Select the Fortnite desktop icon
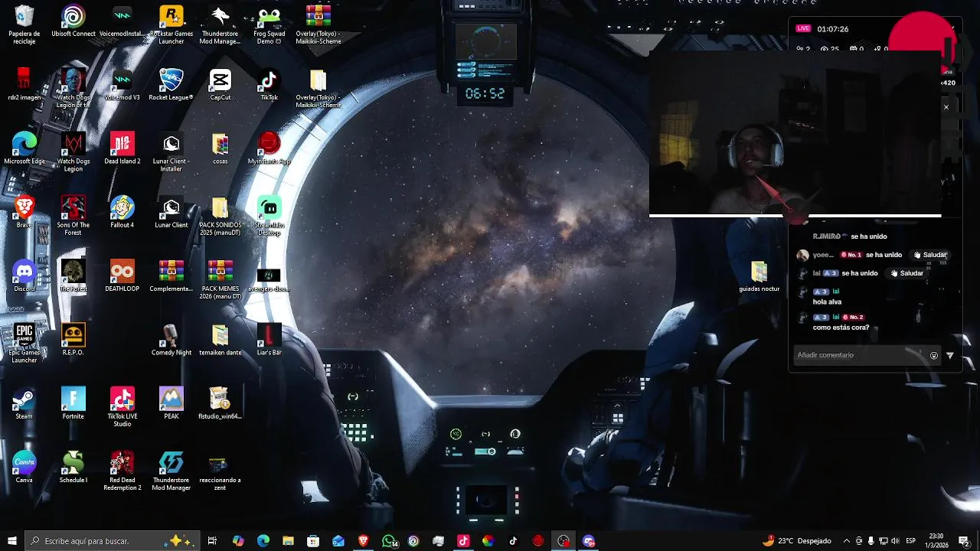Screen dimensions: 980x551 (73, 403)
